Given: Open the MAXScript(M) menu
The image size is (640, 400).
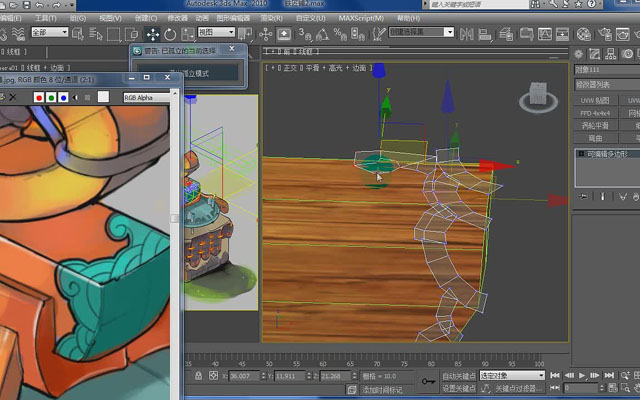Looking at the screenshot, I should coord(361,18).
